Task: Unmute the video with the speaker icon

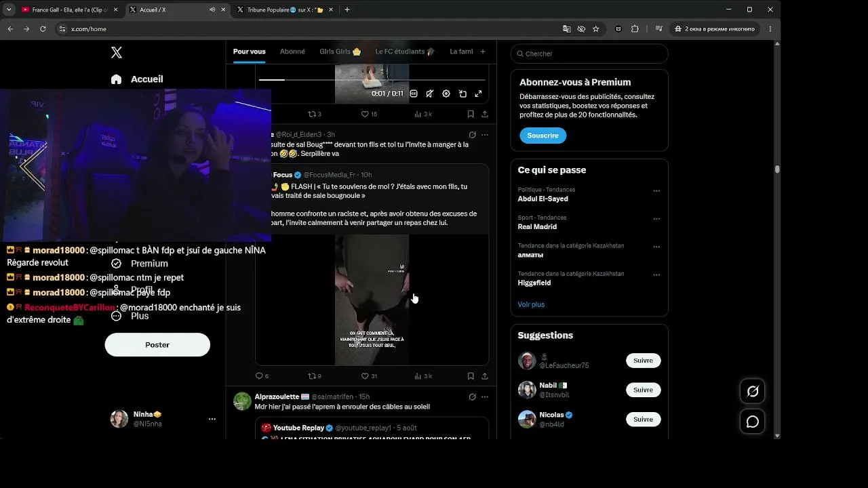Action: tap(429, 94)
